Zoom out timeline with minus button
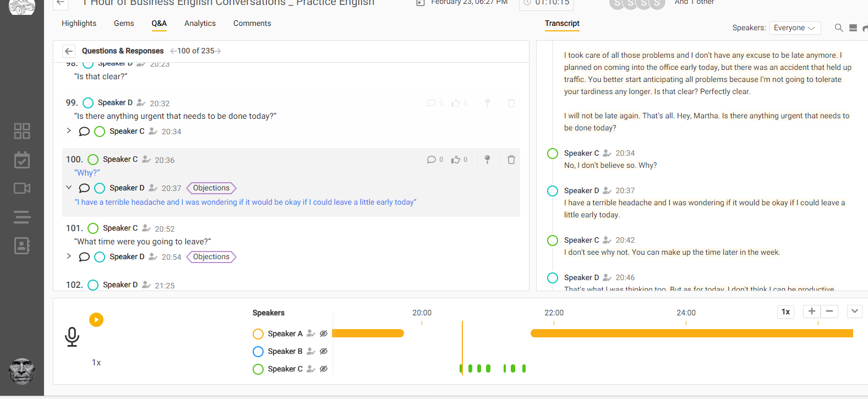This screenshot has width=868, height=399. pos(829,311)
